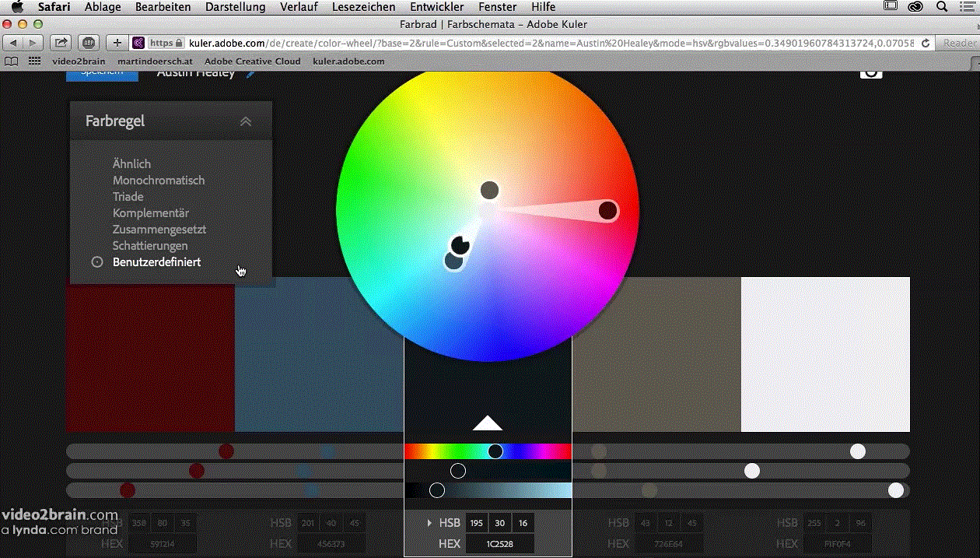Click the white base color triangle marker
This screenshot has width=980, height=558.
click(x=488, y=423)
